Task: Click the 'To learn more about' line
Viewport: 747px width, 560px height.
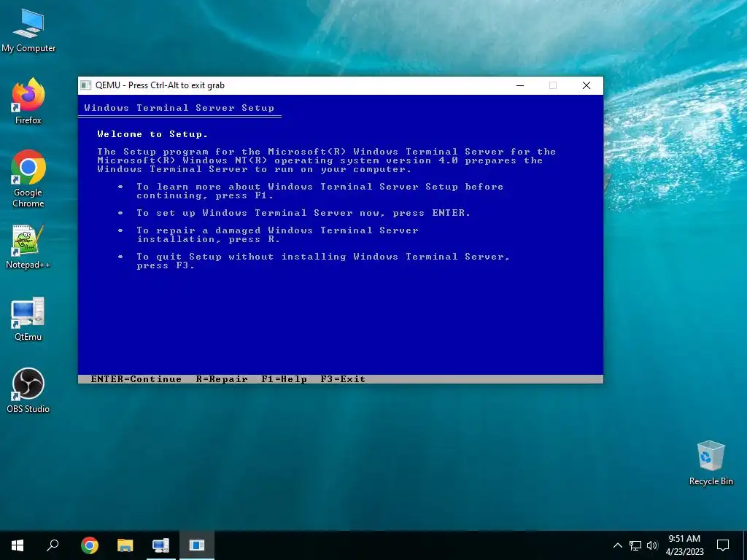Action: 320,191
